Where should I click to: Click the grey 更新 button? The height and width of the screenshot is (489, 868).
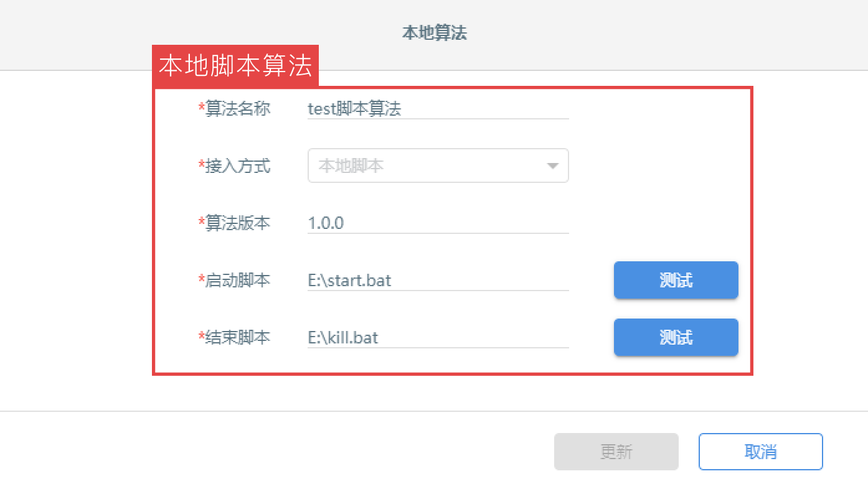click(616, 452)
